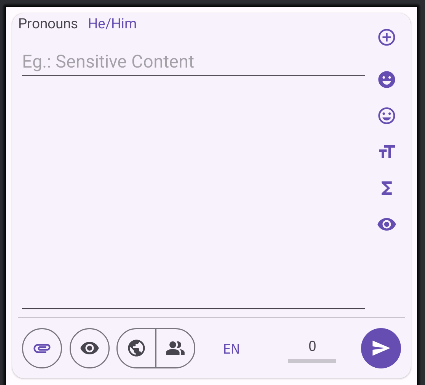This screenshot has height=385, width=425.
Task: Click the Pronouns label
Action: point(48,24)
